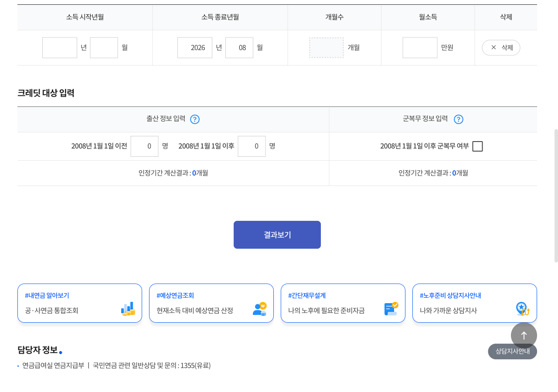Check the 2008년 1월 1일 이후 군복무 여부 box
The height and width of the screenshot is (392, 558).
pos(478,146)
